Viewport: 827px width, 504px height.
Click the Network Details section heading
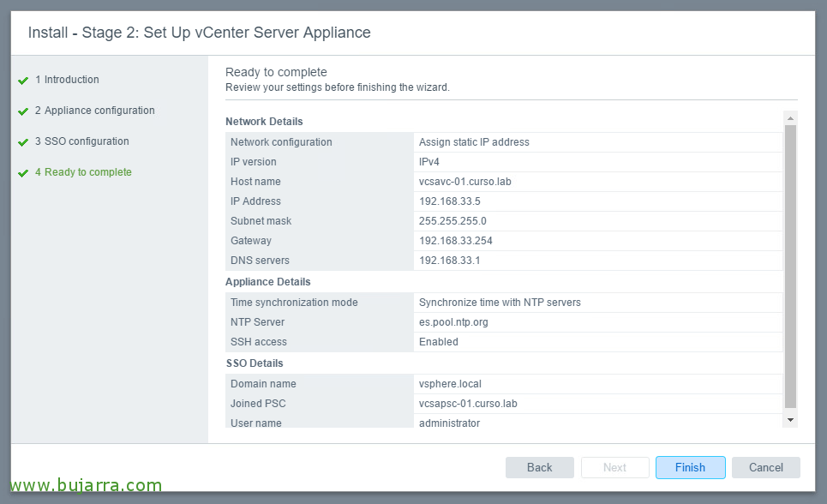pos(264,122)
